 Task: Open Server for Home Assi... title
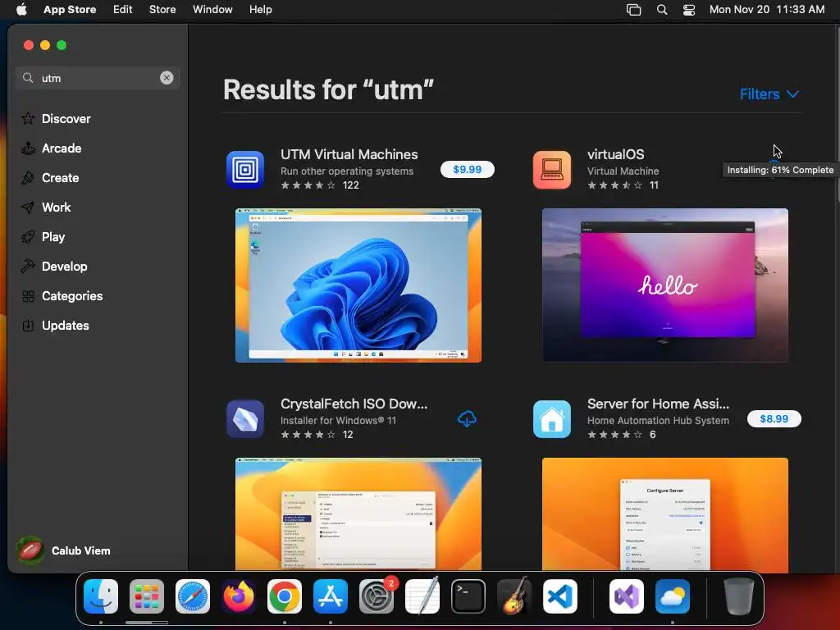(658, 404)
